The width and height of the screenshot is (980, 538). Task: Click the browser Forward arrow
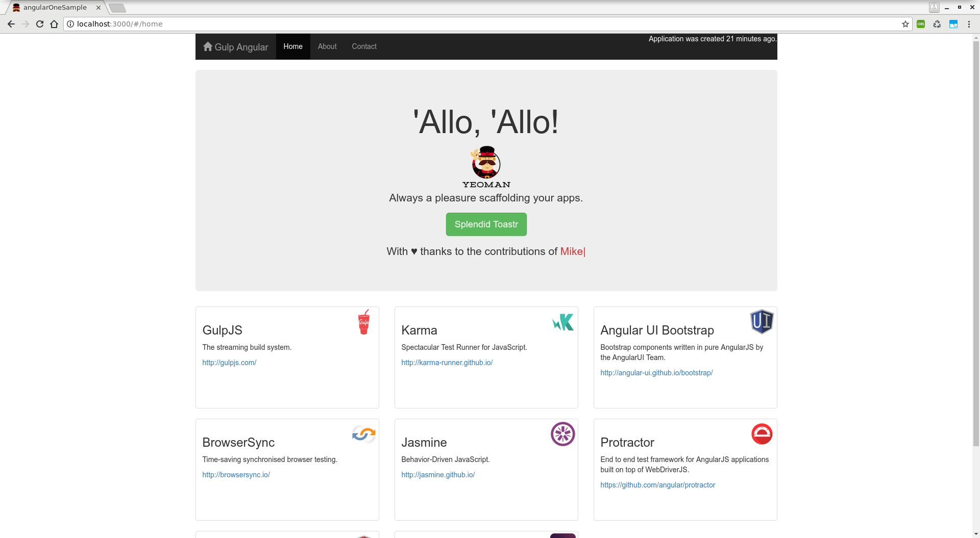[x=26, y=24]
